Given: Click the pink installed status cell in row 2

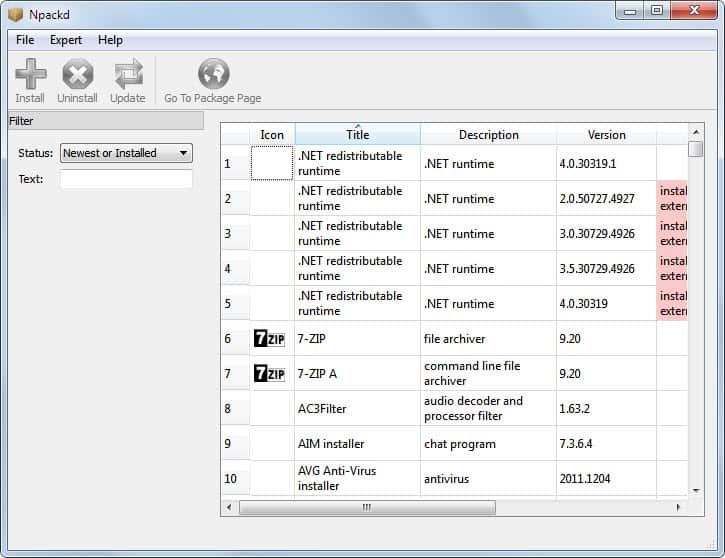Looking at the screenshot, I should pyautogui.click(x=672, y=198).
